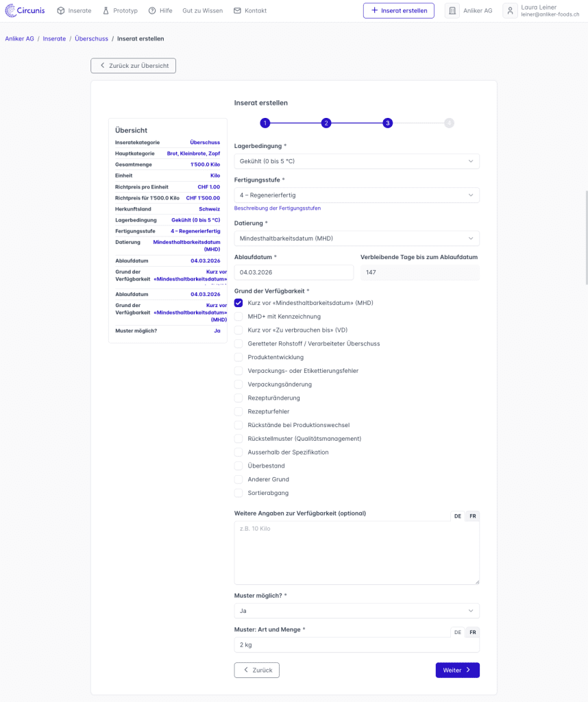Click the Kontakt envelope icon
This screenshot has height=702, width=588.
tap(237, 11)
